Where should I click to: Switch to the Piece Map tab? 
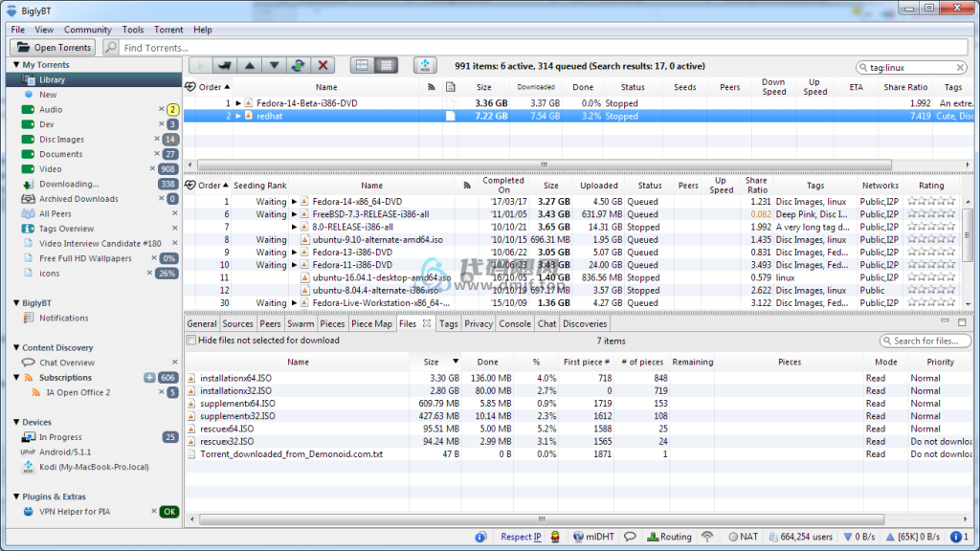(371, 323)
